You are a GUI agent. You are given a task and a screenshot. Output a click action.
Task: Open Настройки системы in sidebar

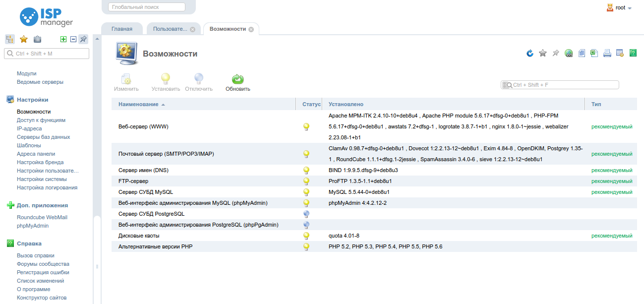coord(42,179)
